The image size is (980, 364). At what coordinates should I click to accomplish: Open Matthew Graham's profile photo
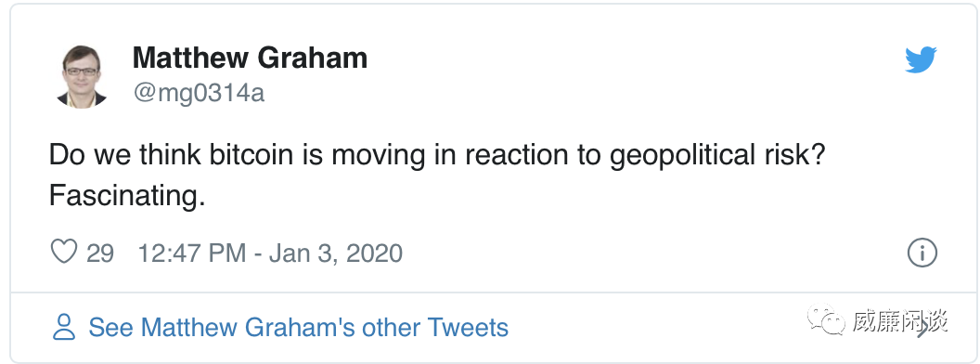[x=82, y=75]
